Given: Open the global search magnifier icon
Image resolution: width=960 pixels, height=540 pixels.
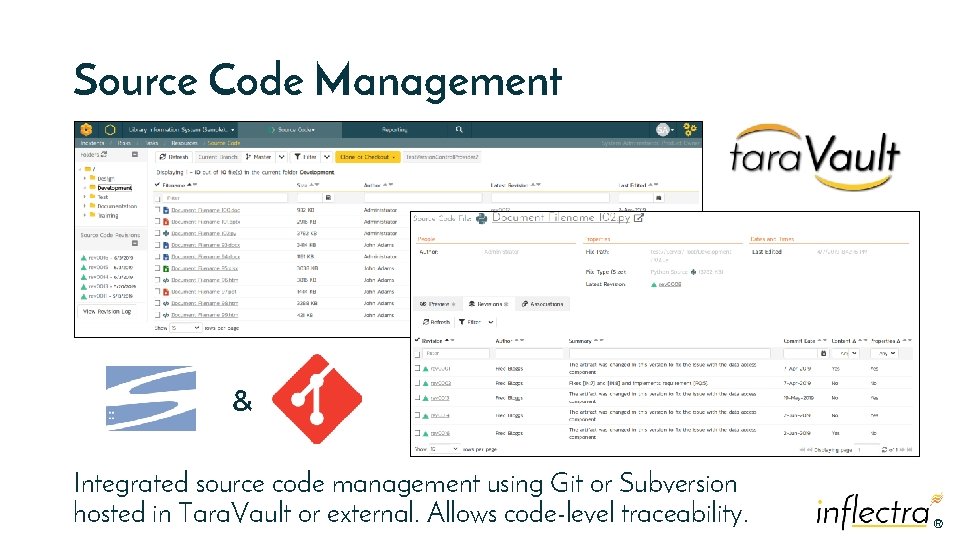Looking at the screenshot, I should tap(459, 129).
